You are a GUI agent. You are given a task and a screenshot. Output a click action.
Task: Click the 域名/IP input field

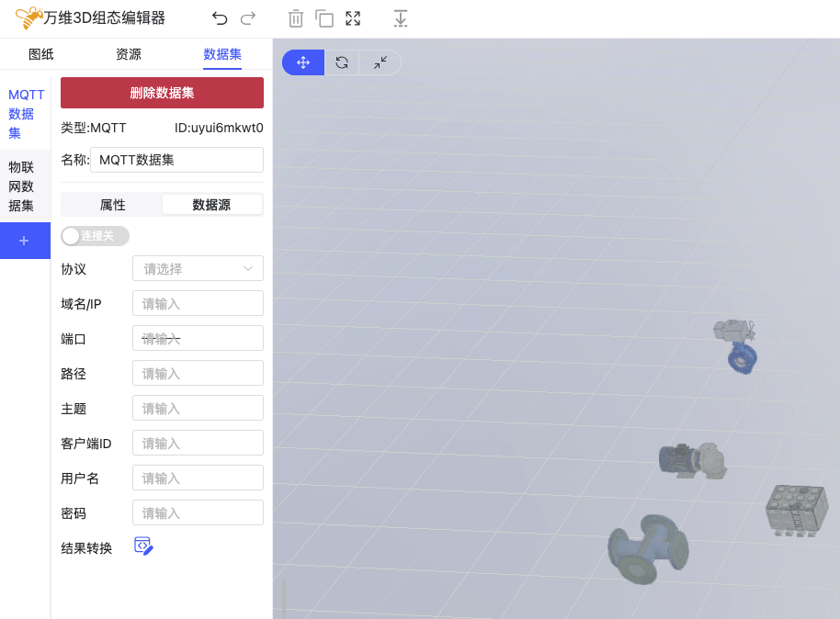[x=198, y=303]
